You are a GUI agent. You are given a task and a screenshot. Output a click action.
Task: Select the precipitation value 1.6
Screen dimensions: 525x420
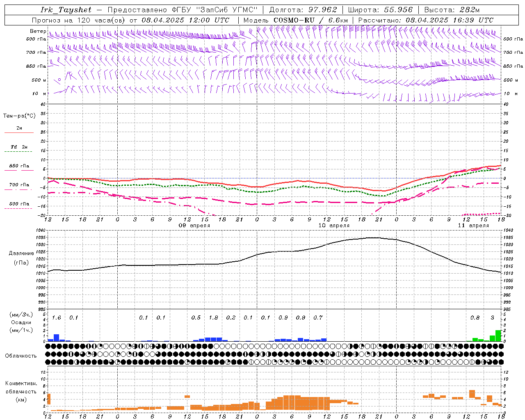pyautogui.click(x=57, y=318)
